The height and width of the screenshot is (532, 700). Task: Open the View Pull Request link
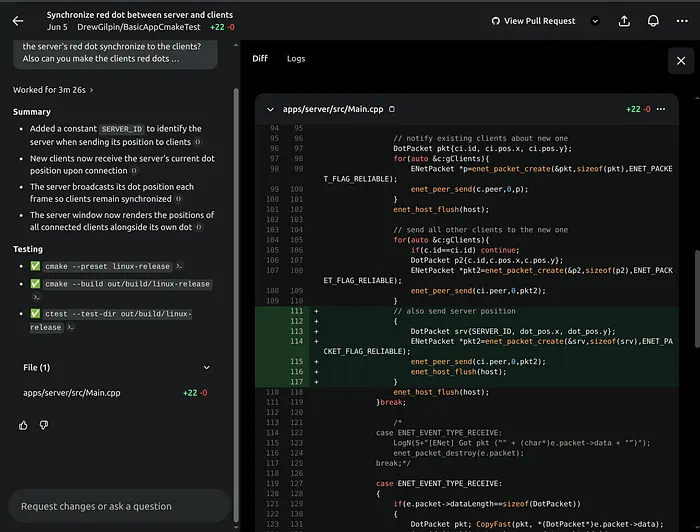(533, 21)
